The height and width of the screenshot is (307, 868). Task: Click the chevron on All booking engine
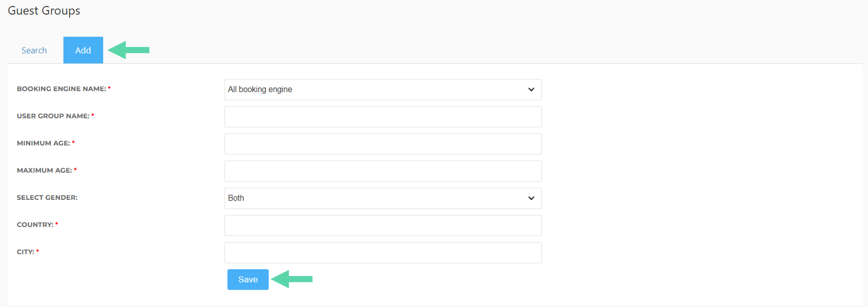tap(531, 90)
